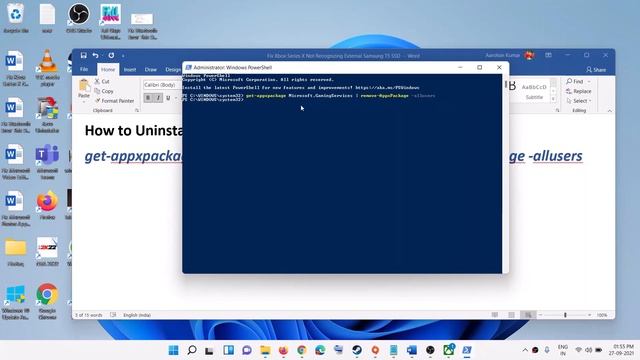Click the word count in Word status bar
This screenshot has width=640, height=360.
[89, 315]
